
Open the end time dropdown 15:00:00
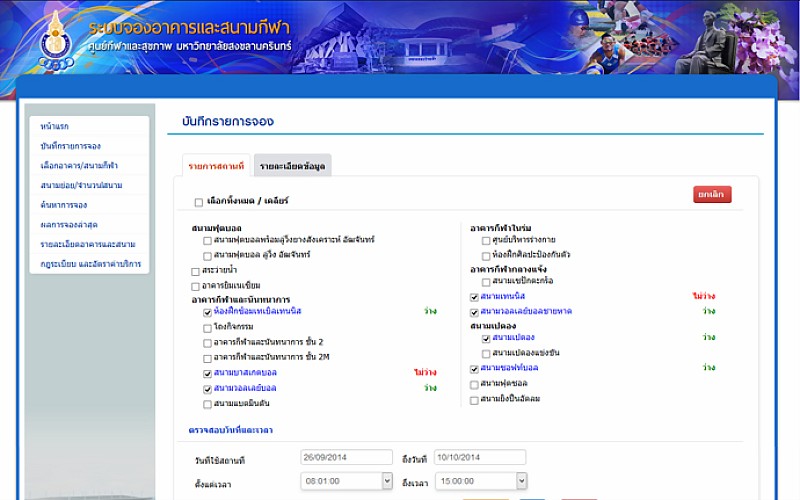pos(481,481)
